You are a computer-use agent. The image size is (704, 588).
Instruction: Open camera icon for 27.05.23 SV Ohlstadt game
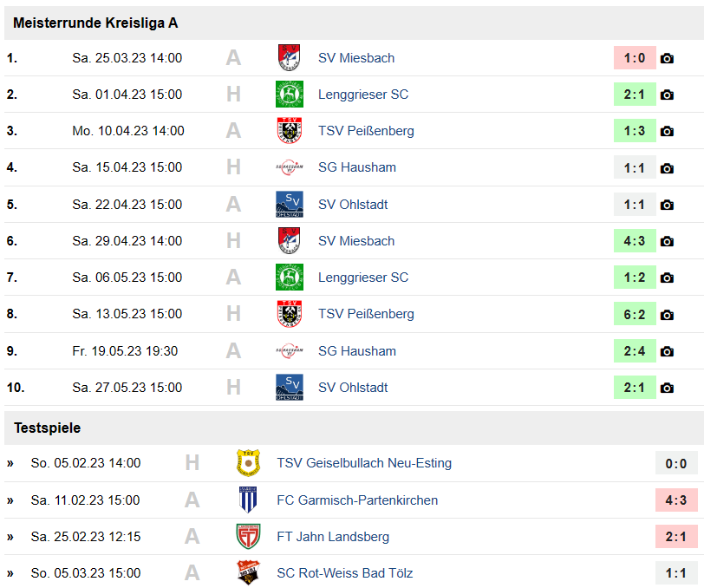coord(667,388)
